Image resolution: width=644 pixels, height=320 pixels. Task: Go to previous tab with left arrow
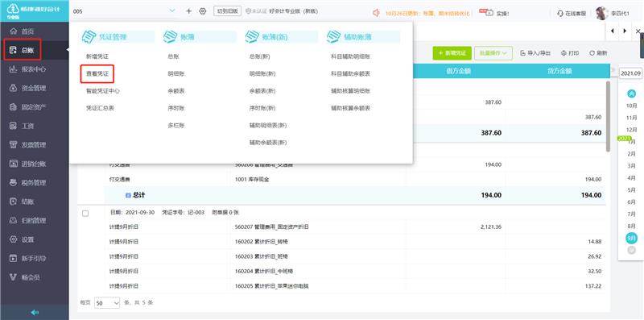tap(613, 31)
